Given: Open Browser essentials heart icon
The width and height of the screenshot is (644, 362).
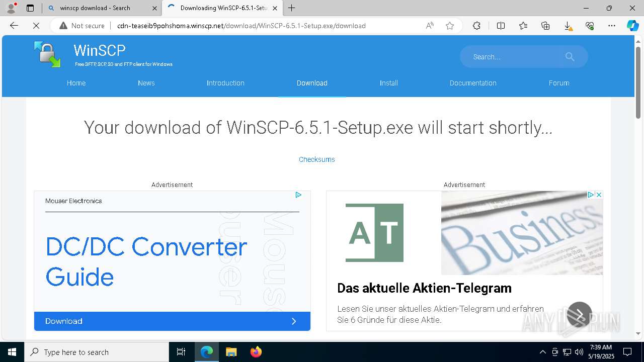Looking at the screenshot, I should coord(590,26).
